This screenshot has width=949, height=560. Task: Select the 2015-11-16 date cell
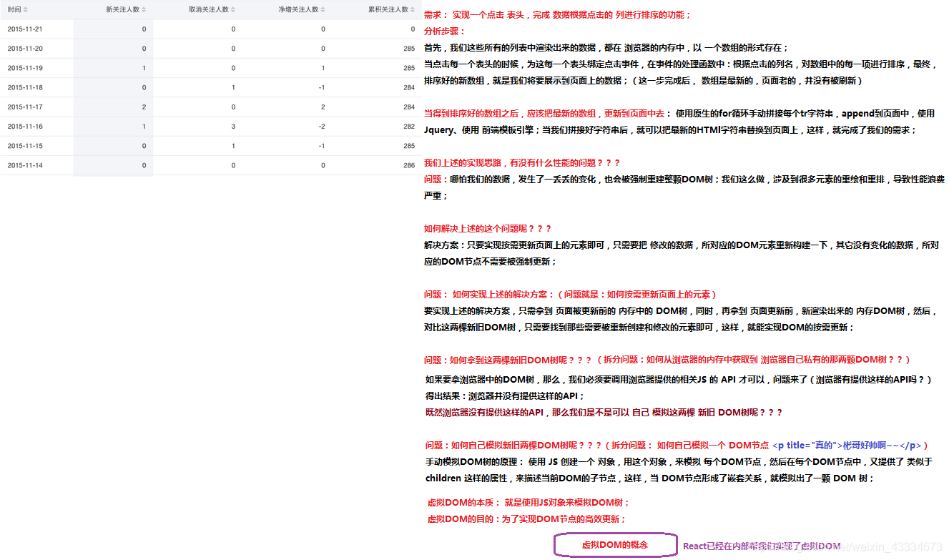(x=25, y=127)
